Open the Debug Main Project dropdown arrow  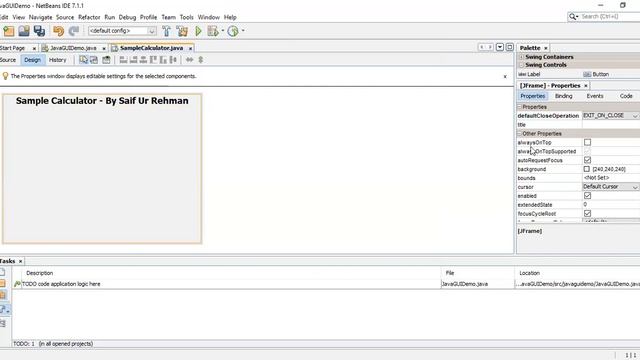(223, 31)
